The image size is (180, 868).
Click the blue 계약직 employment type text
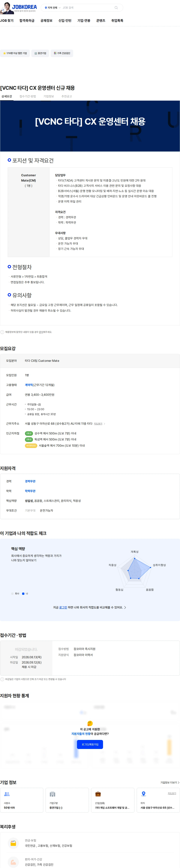click(29, 385)
